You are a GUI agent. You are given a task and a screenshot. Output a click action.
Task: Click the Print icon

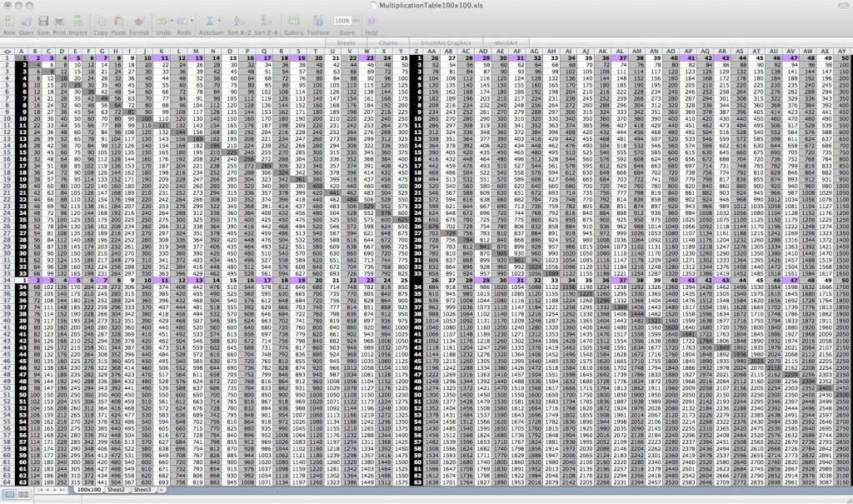tap(58, 21)
